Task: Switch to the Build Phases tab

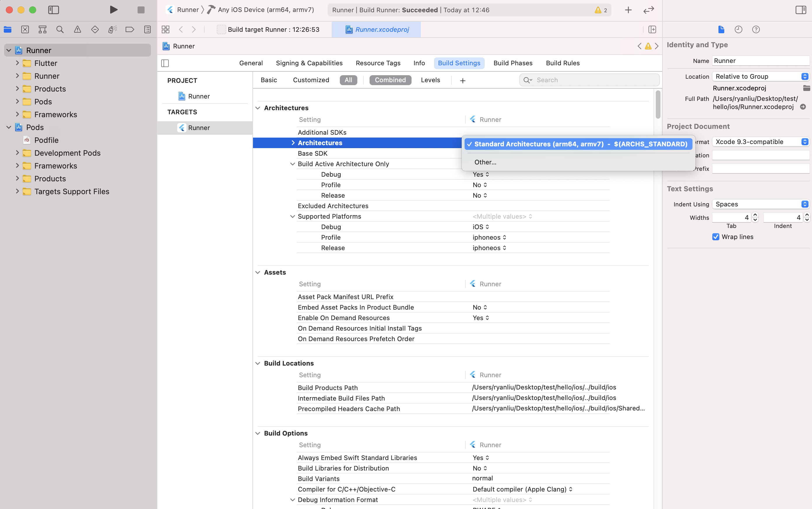Action: tap(513, 63)
